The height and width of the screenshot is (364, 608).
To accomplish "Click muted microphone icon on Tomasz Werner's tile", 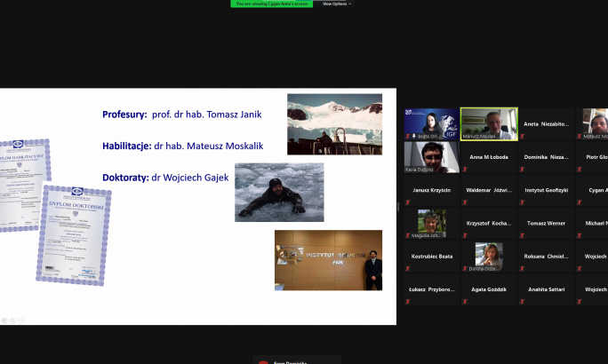I will [x=523, y=235].
